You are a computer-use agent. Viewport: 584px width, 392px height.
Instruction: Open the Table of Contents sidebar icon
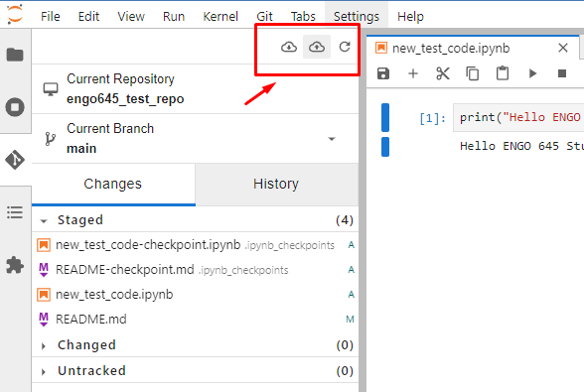tap(15, 212)
